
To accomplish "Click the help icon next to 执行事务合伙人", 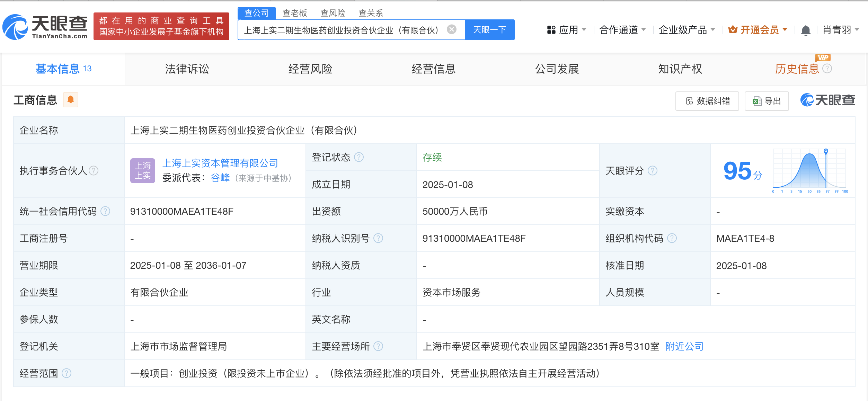I will pos(94,171).
